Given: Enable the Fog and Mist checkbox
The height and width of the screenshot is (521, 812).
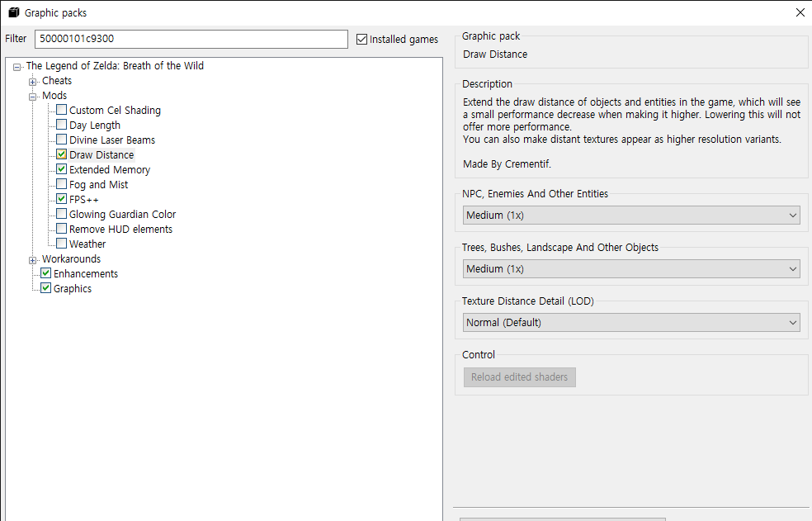Looking at the screenshot, I should click(62, 184).
